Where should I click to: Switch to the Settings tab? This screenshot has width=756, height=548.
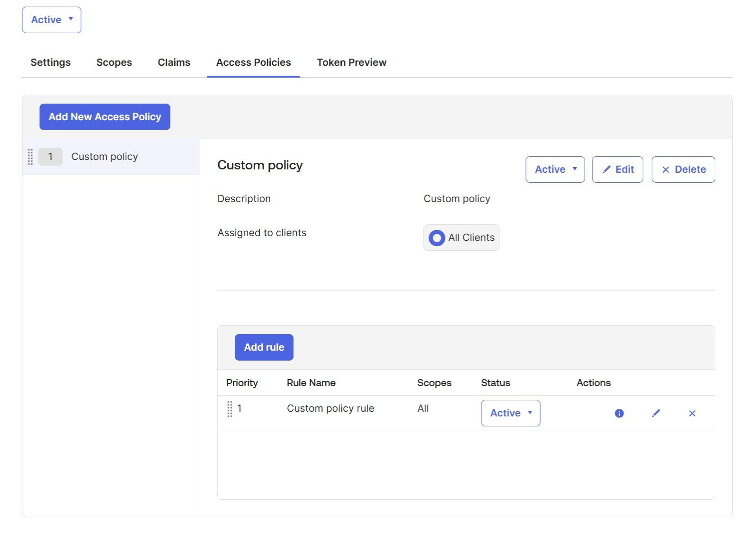point(51,62)
